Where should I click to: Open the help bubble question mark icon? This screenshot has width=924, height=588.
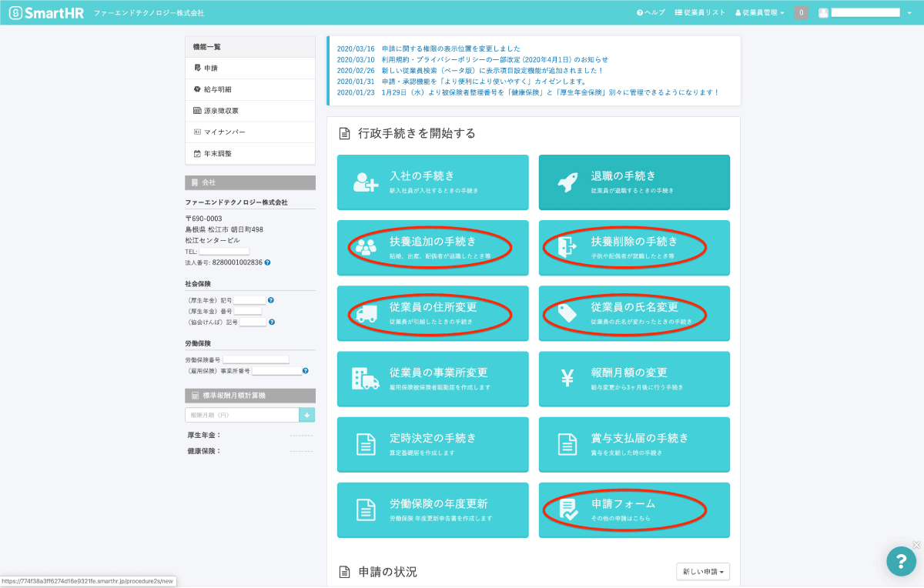(x=900, y=561)
